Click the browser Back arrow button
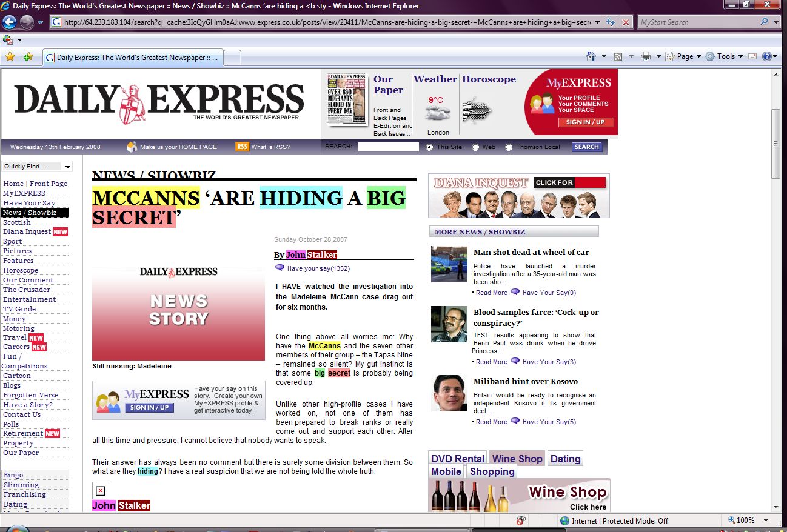The width and height of the screenshot is (787, 532). point(9,22)
